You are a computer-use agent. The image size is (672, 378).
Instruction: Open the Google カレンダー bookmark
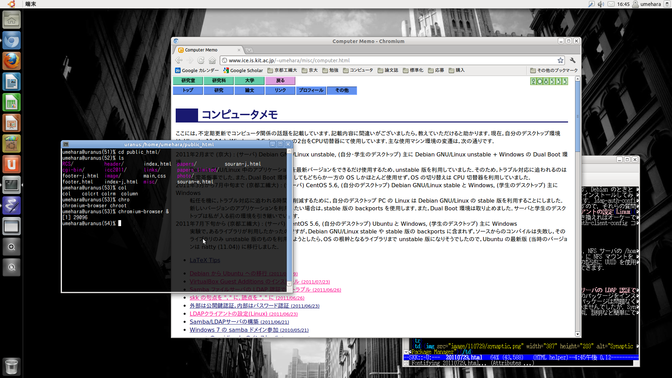197,70
